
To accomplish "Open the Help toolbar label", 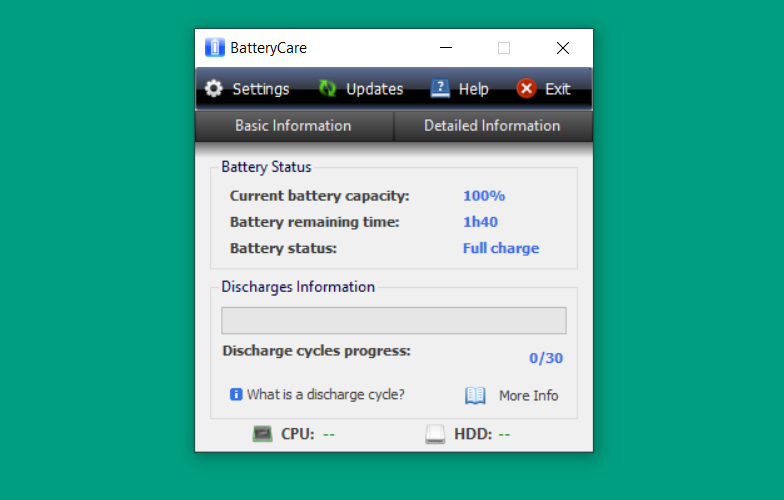I will click(474, 89).
